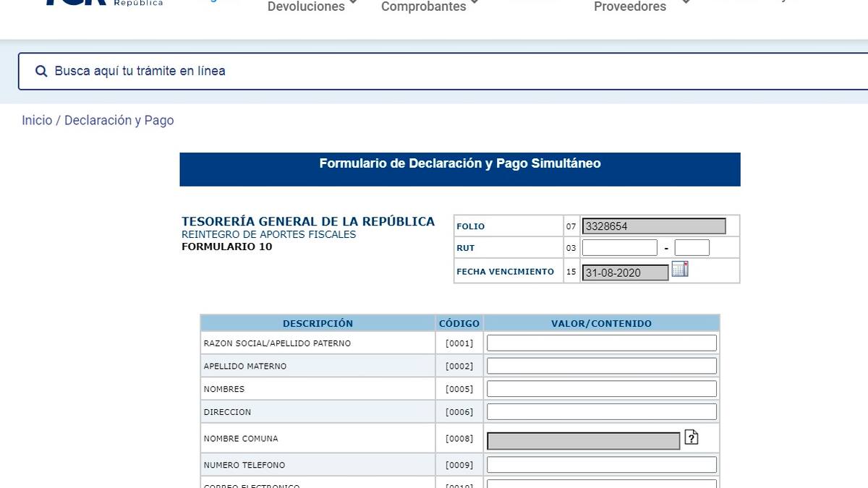Click the 'NOMBRE COMUNA' description cell
This screenshot has width=868, height=488.
point(318,439)
